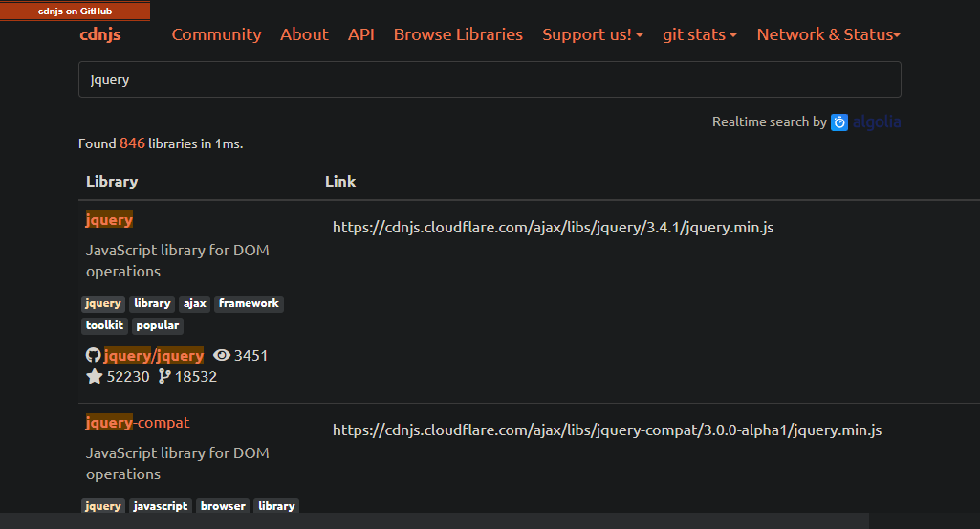This screenshot has width=980, height=529.
Task: Expand the git stats dropdown
Action: [699, 34]
